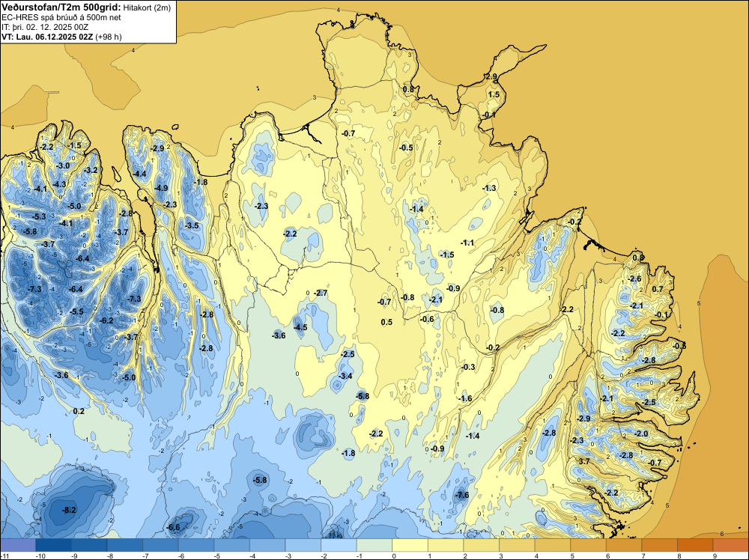The image size is (749, 560).
Task: Click the -3.4 temperature value
Action: click(x=345, y=376)
